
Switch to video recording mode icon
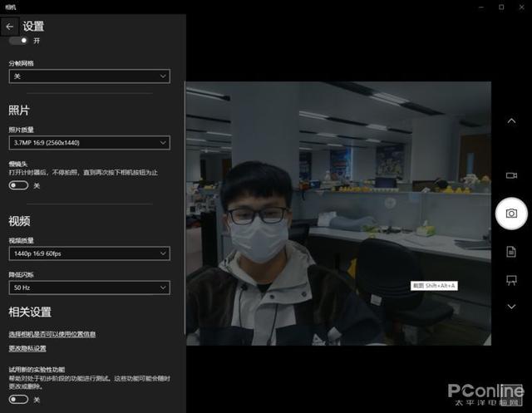(x=511, y=175)
